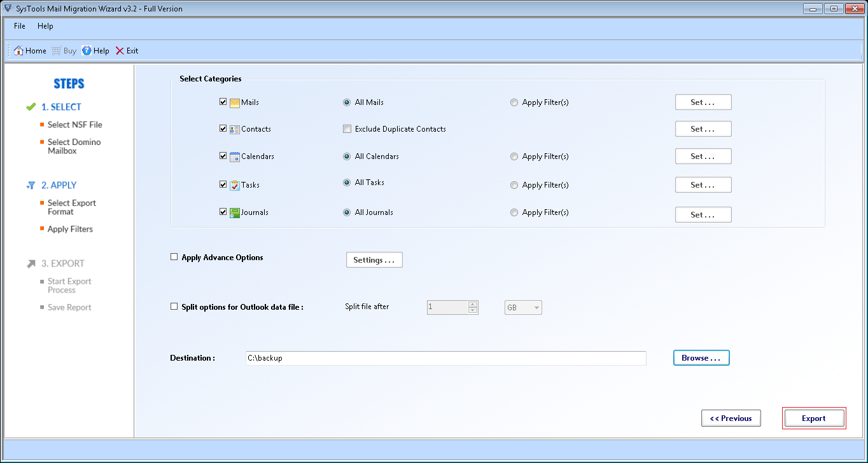Select Apply Filter(s) for Tasks
868x463 pixels.
(x=514, y=185)
